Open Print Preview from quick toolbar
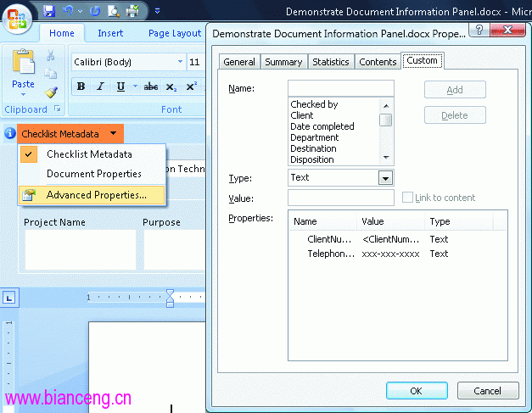 (114, 11)
